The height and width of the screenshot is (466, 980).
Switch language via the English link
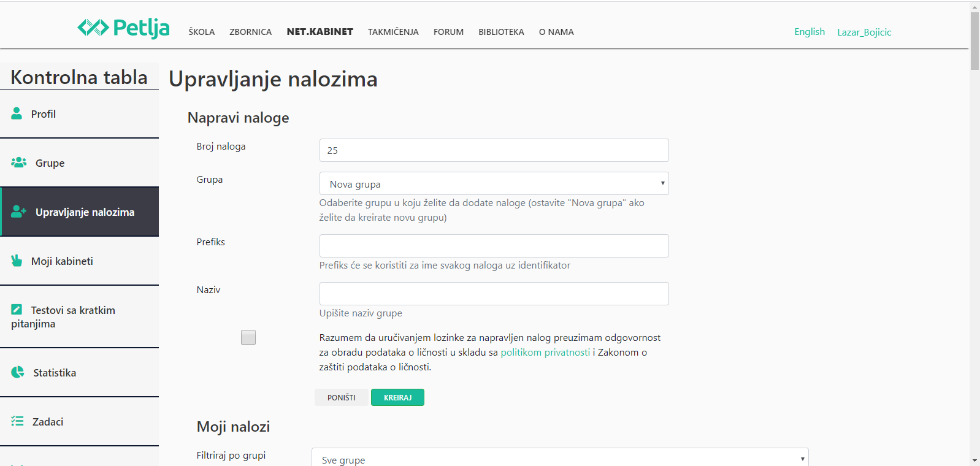click(x=809, y=32)
